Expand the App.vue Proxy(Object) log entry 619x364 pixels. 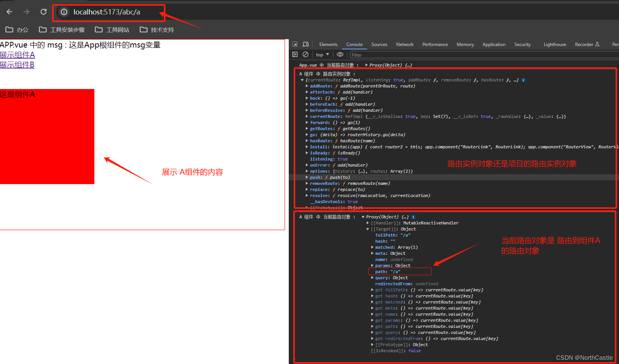point(366,65)
